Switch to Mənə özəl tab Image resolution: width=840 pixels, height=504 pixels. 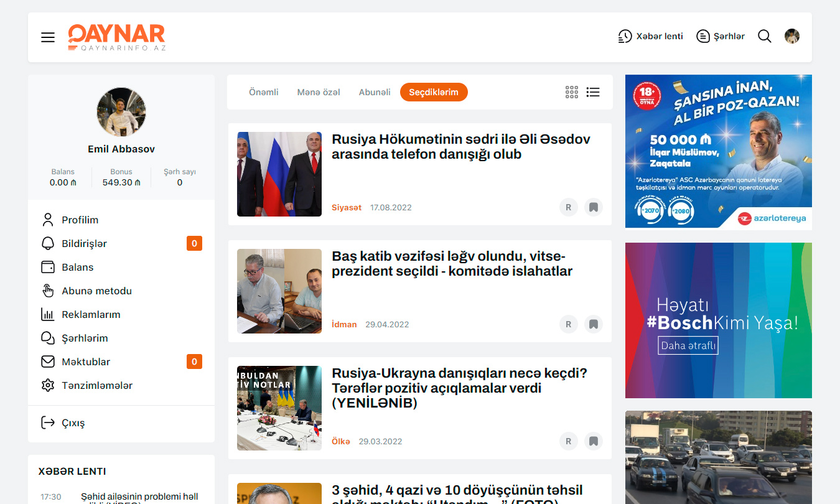[318, 92]
